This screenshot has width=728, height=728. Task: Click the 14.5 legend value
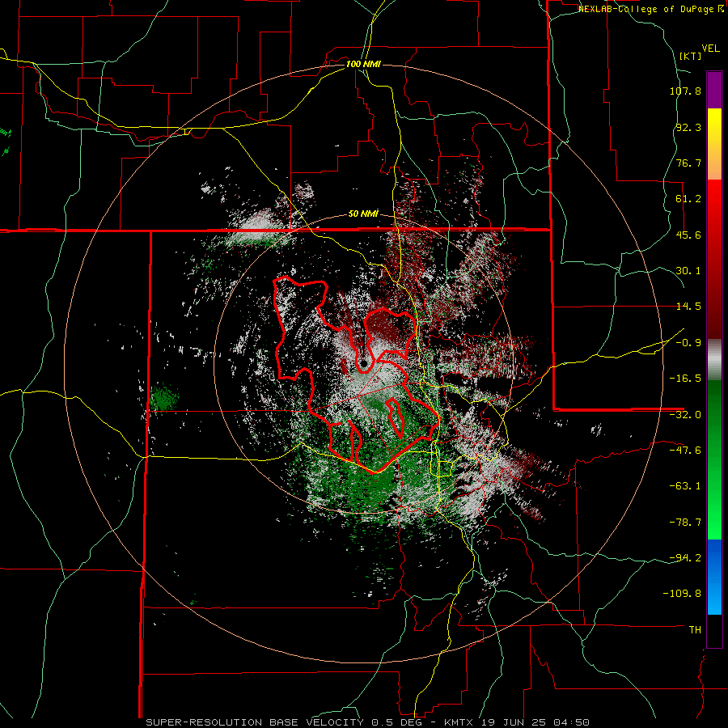pos(688,307)
